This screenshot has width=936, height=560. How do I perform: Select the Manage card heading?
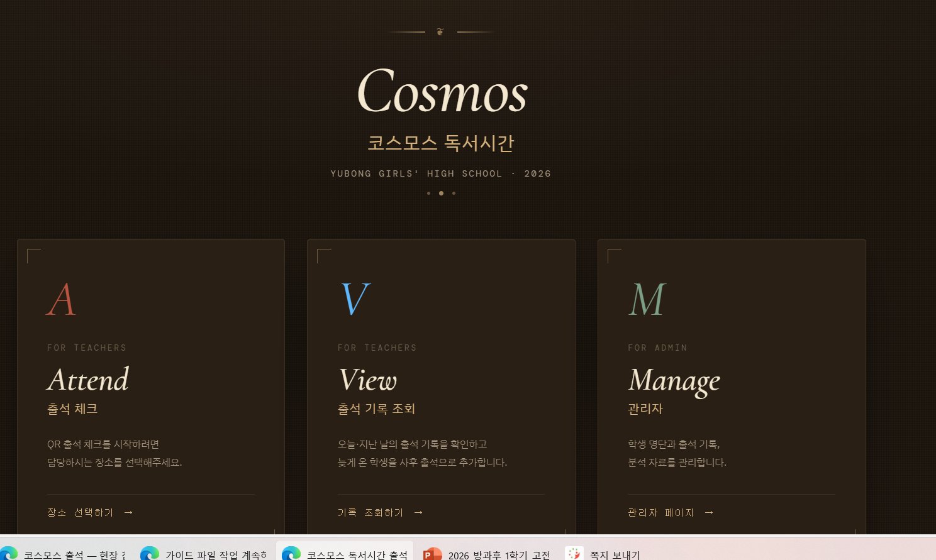674,381
